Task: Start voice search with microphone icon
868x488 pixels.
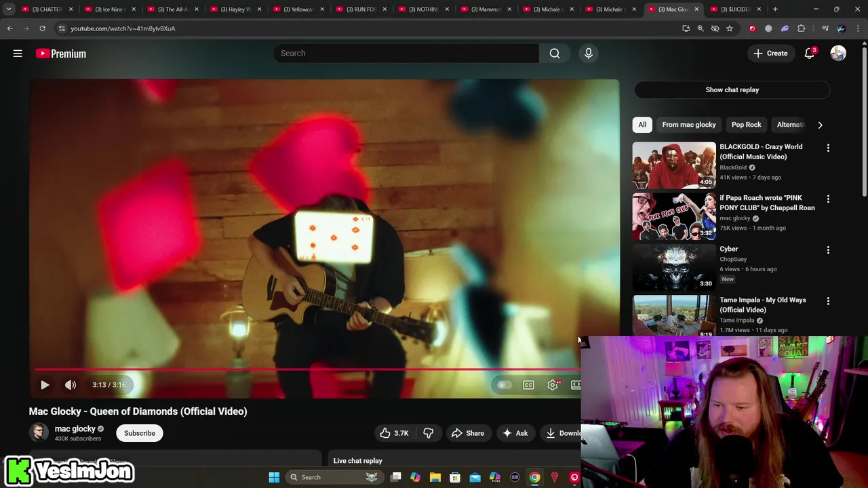Action: [589, 54]
